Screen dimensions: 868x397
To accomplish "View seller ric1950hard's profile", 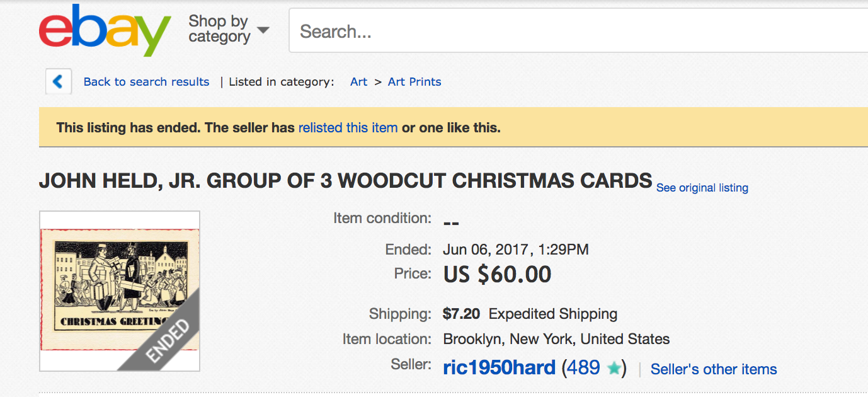I will (499, 368).
